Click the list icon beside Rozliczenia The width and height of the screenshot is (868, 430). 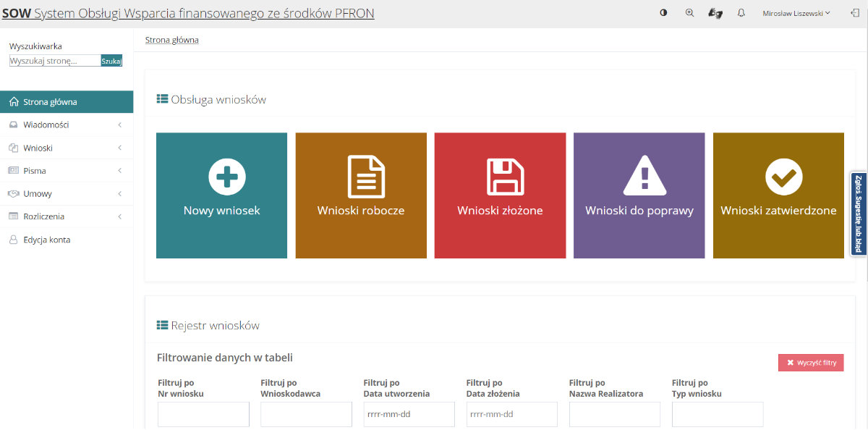14,216
